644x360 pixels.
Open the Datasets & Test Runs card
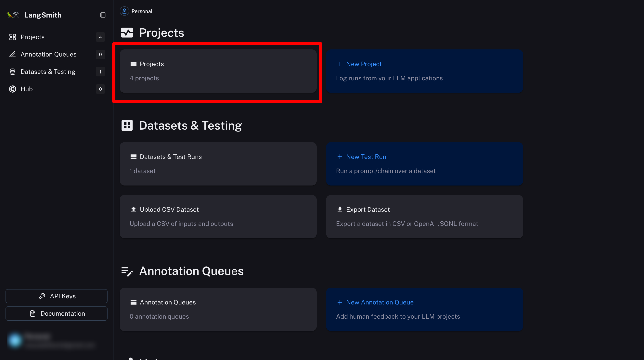pyautogui.click(x=218, y=164)
